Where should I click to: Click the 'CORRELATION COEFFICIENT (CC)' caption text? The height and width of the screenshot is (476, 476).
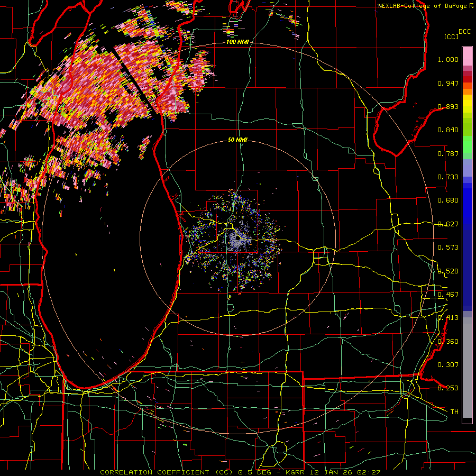[167, 472]
